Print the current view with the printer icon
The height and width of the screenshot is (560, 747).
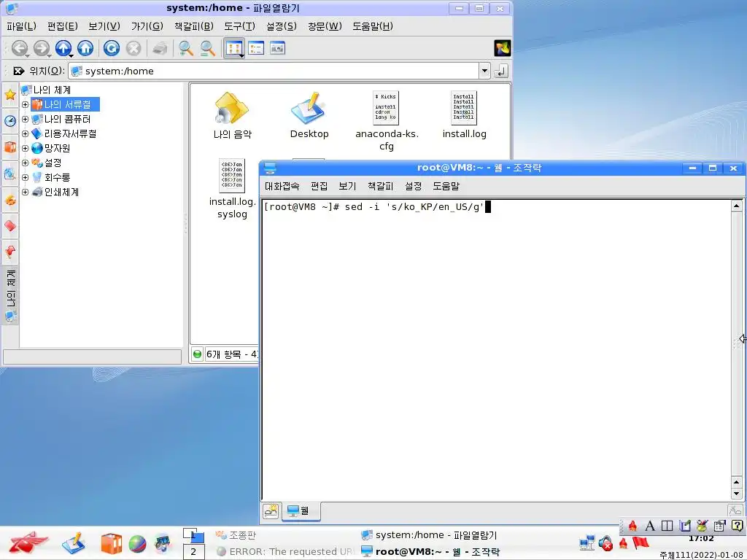[160, 48]
